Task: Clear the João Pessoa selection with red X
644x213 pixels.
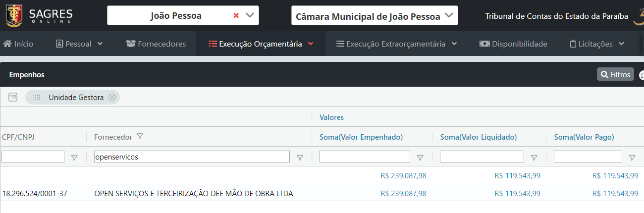Action: (x=236, y=15)
